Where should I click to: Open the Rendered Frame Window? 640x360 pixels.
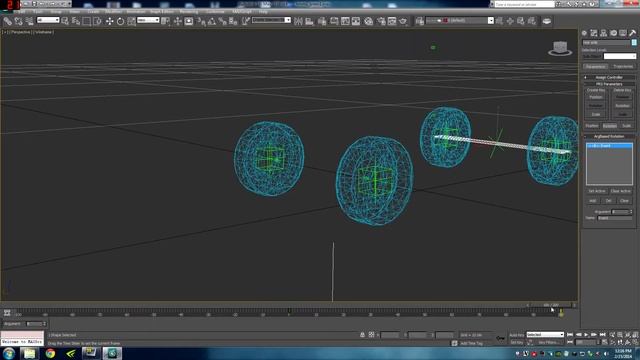click(x=392, y=21)
